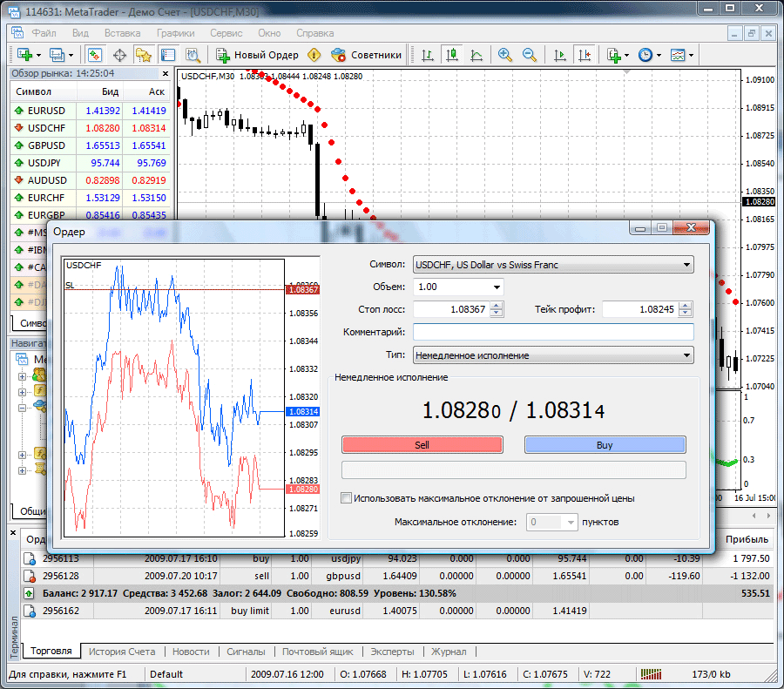Select the MetaTrader root icon in Navigator
The height and width of the screenshot is (689, 784).
pyautogui.click(x=22, y=359)
